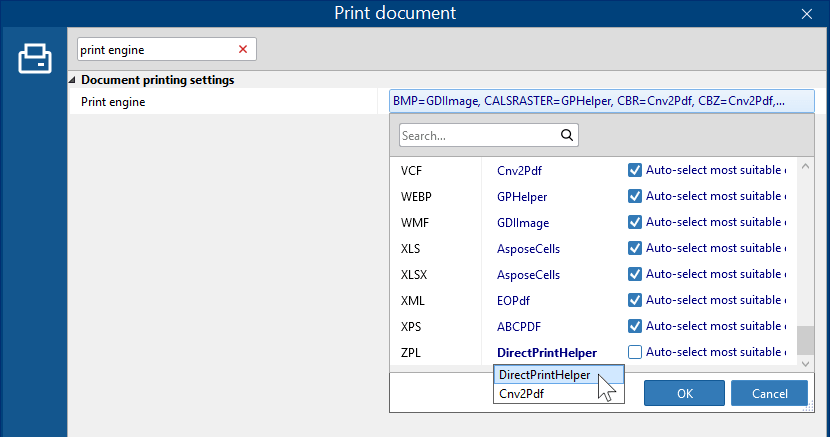Open GPHelper engine dropdown for WEBP
Image resolution: width=830 pixels, height=437 pixels.
pyautogui.click(x=522, y=197)
